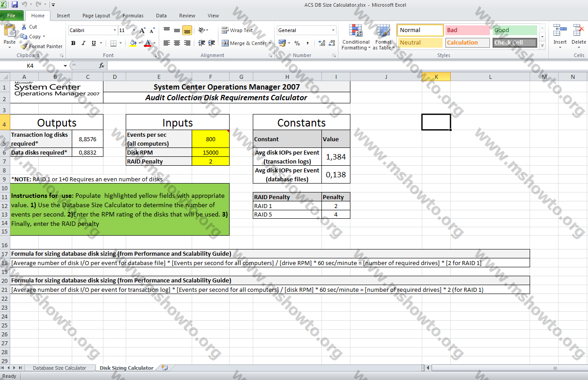Screen dimensions: 588x380
Task: Switch to the Page Layout tab
Action: [x=96, y=16]
